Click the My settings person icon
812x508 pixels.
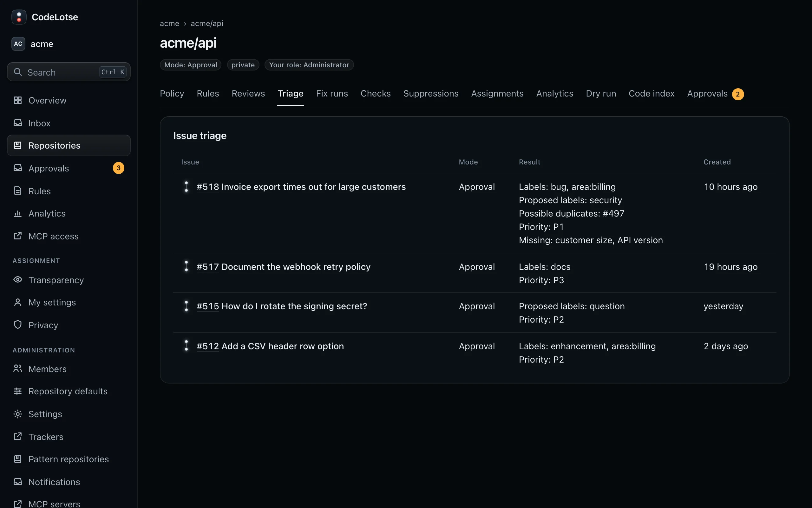coord(18,302)
